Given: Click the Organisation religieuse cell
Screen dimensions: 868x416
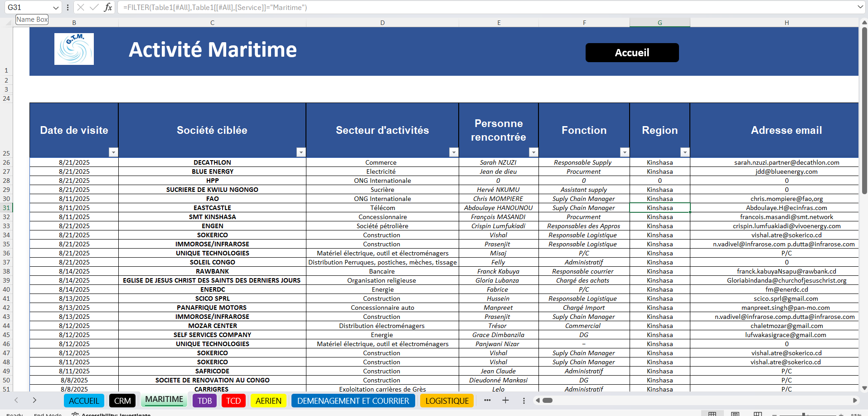Looking at the screenshot, I should click(x=382, y=280).
